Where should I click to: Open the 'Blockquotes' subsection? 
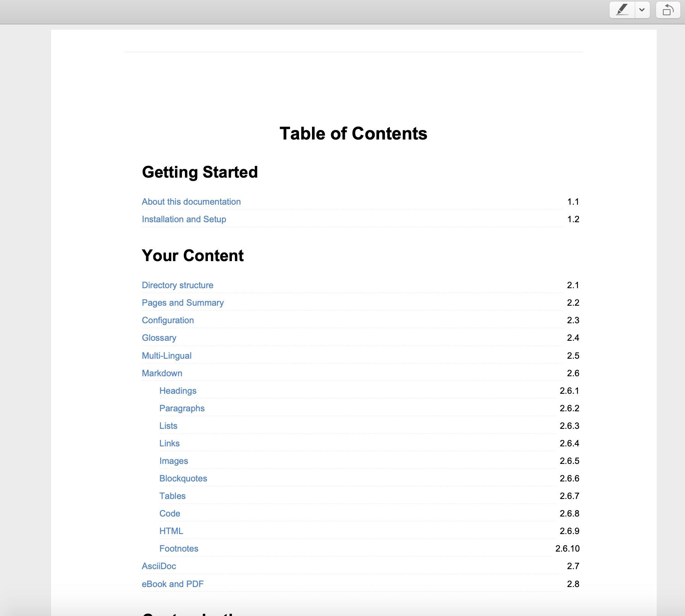[183, 478]
